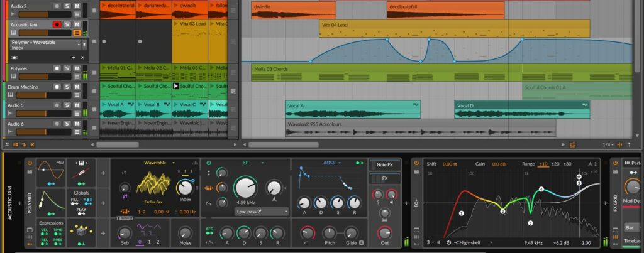Click the Wavetable Index knob
The height and width of the screenshot is (253, 644).
pos(186,188)
